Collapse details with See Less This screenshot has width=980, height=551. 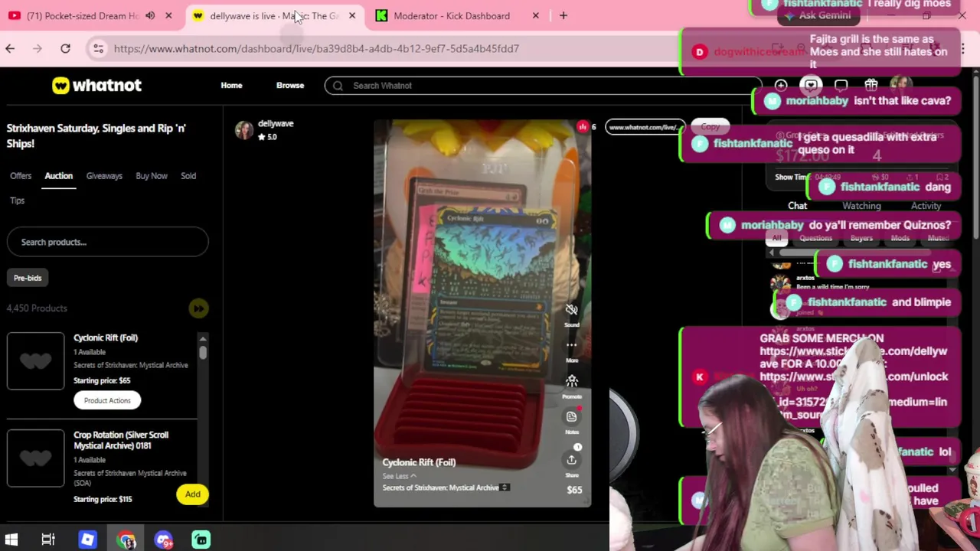(399, 476)
